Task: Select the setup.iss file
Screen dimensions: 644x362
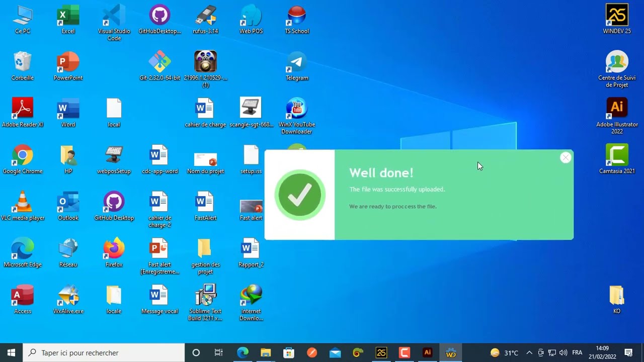Action: point(251,159)
